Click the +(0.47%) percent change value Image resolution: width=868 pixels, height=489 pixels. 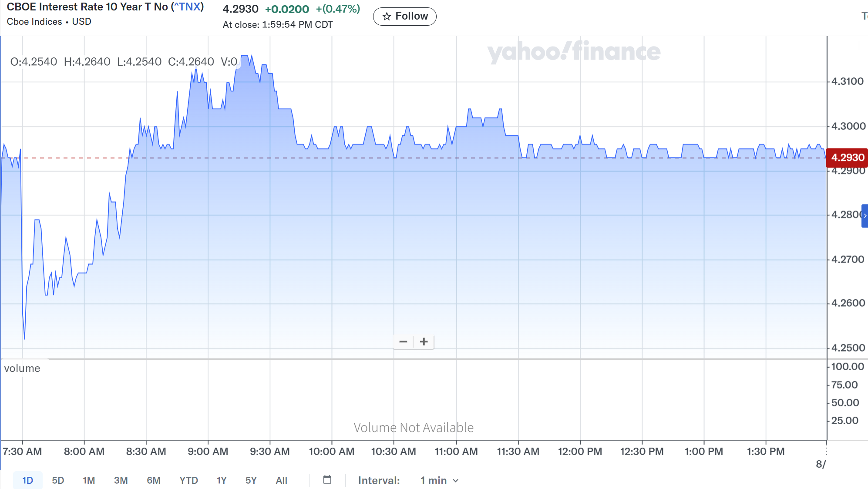click(338, 9)
